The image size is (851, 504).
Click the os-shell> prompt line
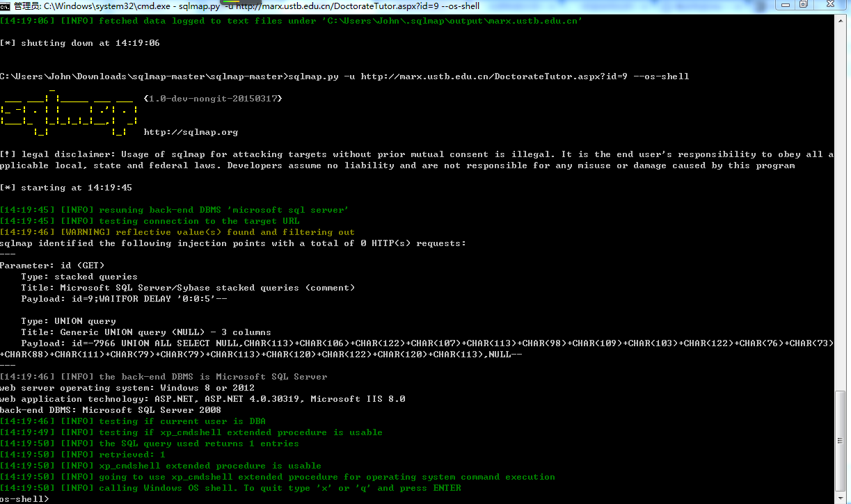coord(25,499)
